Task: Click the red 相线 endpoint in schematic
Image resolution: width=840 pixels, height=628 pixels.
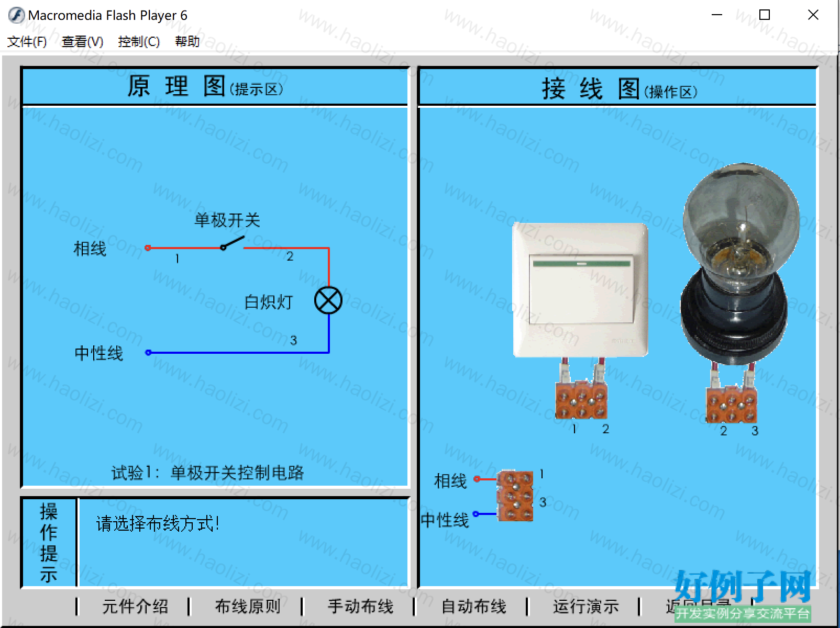Action: pos(148,248)
